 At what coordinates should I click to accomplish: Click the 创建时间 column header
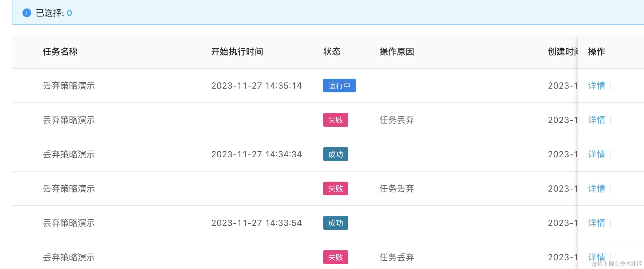tap(563, 51)
